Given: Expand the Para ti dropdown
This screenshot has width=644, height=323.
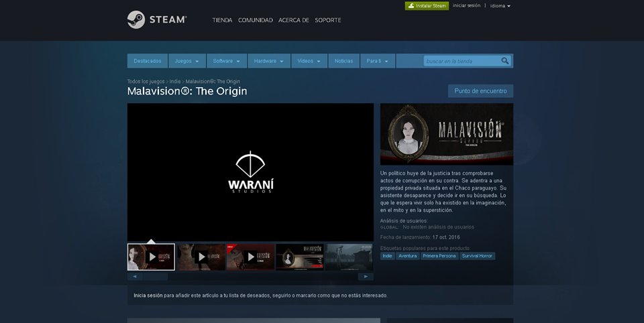Looking at the screenshot, I should click(x=378, y=61).
